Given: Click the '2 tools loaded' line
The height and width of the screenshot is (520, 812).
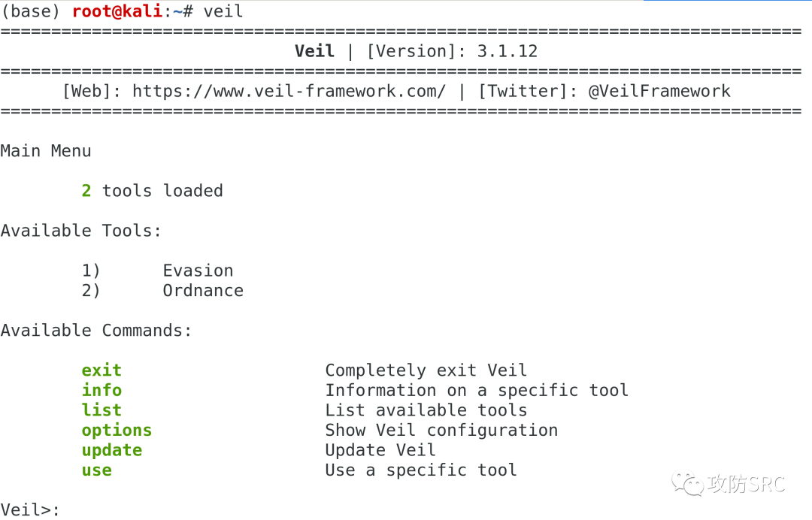Looking at the screenshot, I should pos(153,191).
